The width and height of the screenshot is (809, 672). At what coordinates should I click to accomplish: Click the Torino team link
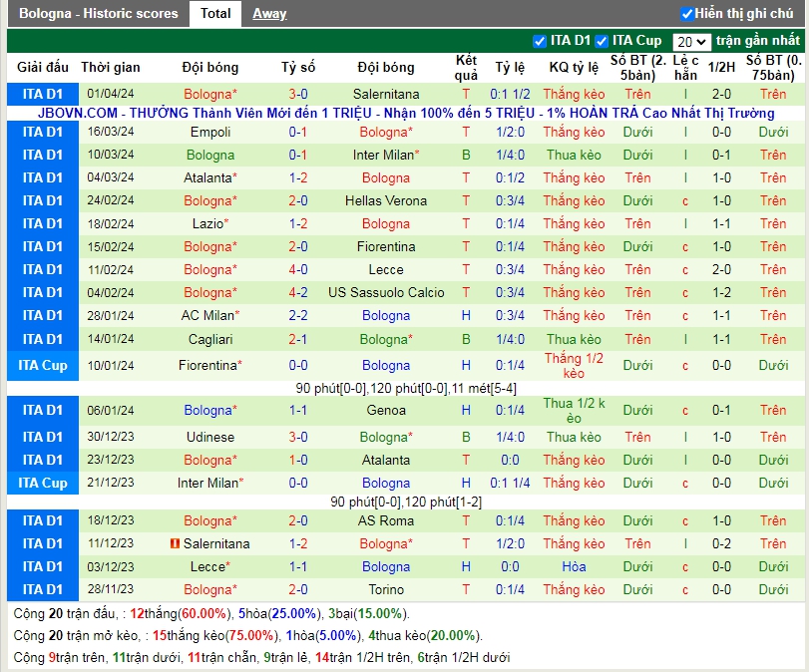(385, 589)
